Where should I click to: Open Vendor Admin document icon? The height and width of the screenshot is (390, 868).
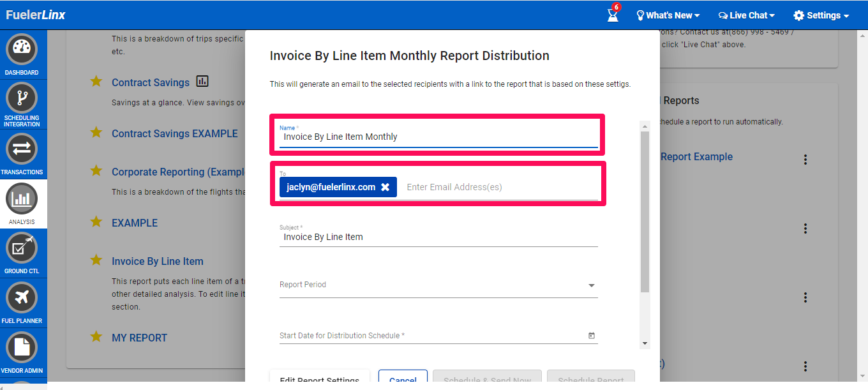(22, 348)
